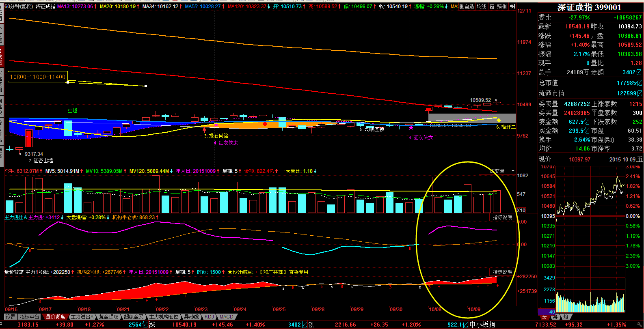Click the yellow diamond marker near 梅开二

coord(499,120)
